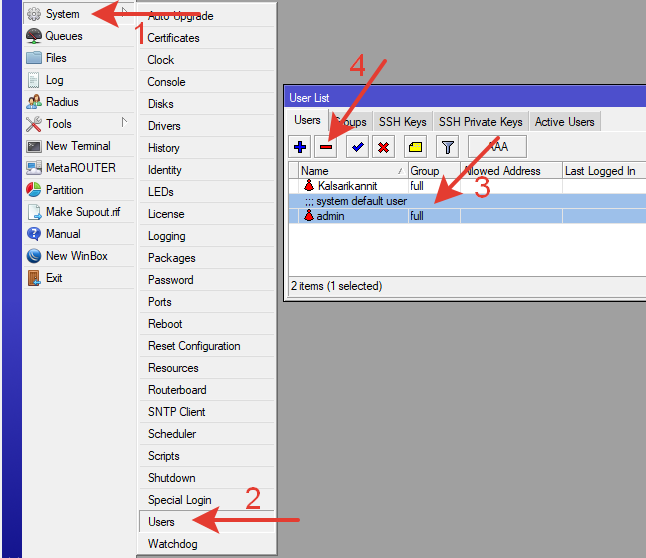
Task: Click the Tools wrench icon
Action: click(34, 124)
